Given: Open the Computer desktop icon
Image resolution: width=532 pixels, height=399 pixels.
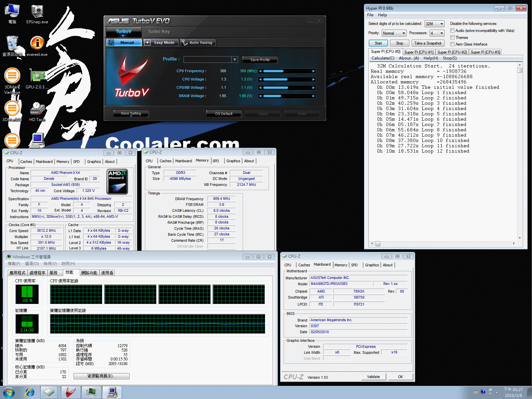Looking at the screenshot, I should pos(12,14).
